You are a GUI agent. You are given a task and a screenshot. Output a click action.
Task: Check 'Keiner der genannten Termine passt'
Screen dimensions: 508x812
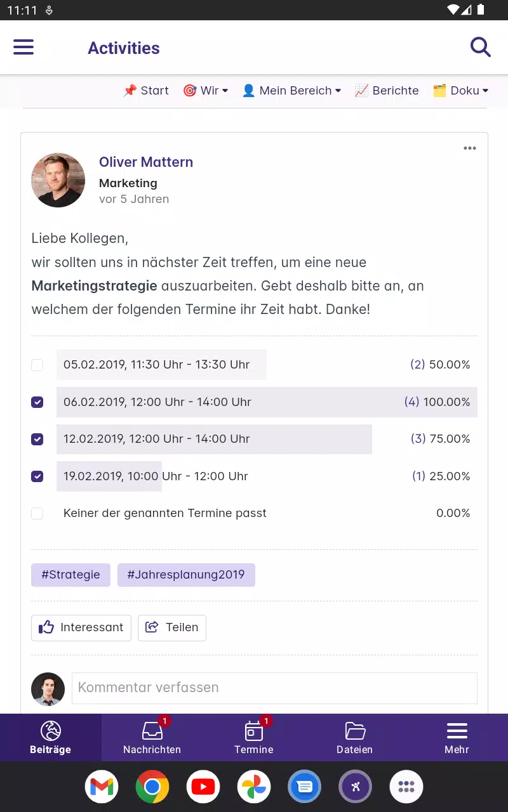37,513
